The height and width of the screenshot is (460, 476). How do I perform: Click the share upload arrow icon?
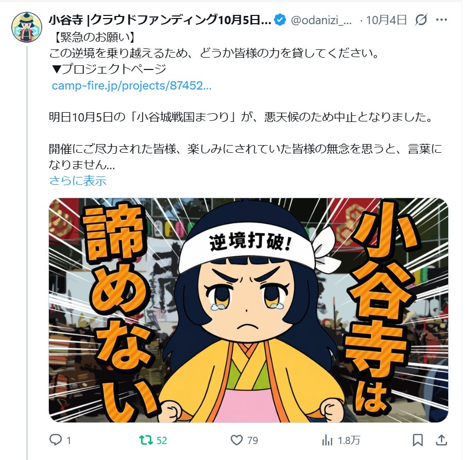[442, 440]
